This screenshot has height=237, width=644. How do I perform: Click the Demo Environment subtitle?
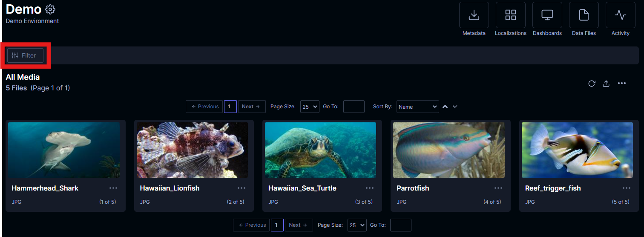tap(32, 21)
